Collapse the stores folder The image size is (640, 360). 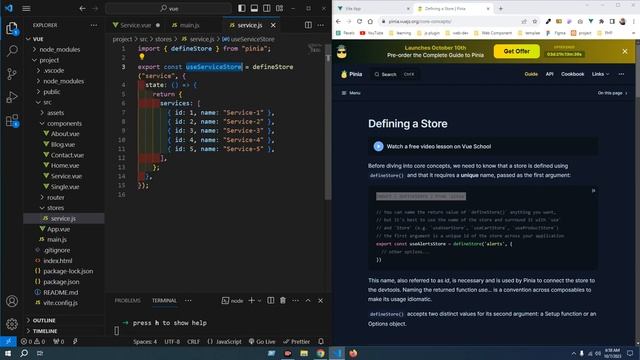coord(55,208)
